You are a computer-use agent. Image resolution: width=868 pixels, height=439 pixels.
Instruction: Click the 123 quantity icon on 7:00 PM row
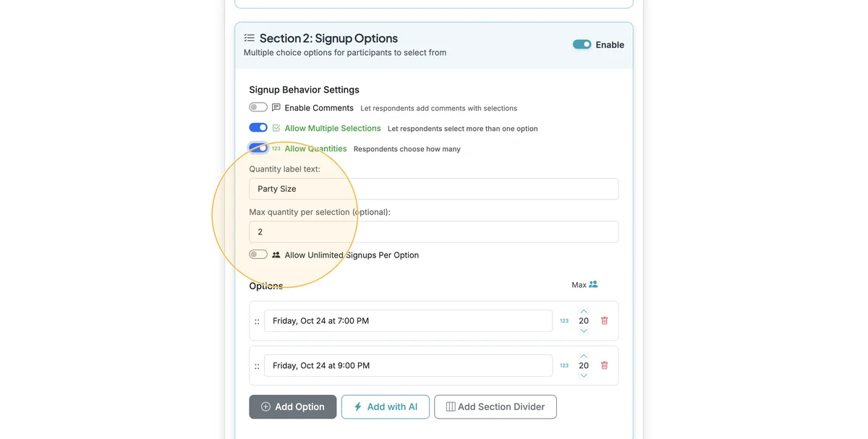coord(564,320)
